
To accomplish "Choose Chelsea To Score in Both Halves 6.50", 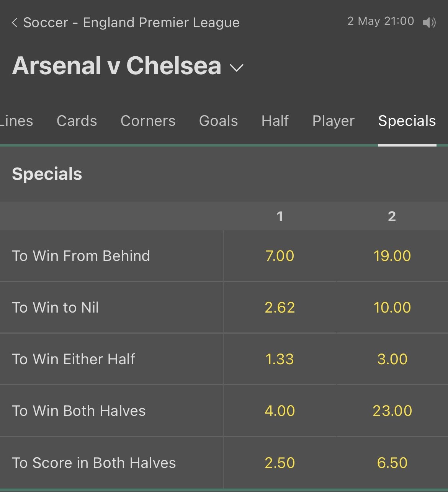I will (392, 463).
